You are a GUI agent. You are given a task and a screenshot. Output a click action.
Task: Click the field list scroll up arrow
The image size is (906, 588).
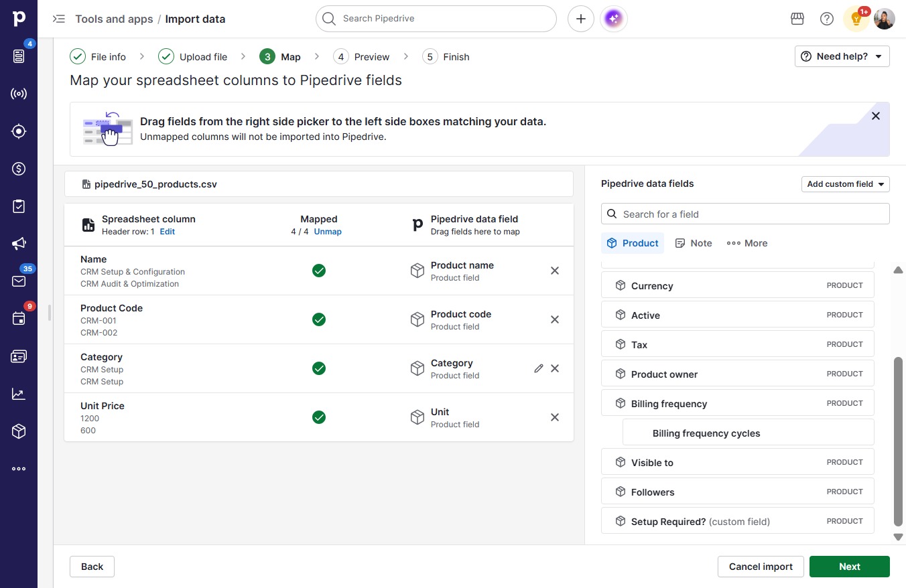pyautogui.click(x=899, y=270)
